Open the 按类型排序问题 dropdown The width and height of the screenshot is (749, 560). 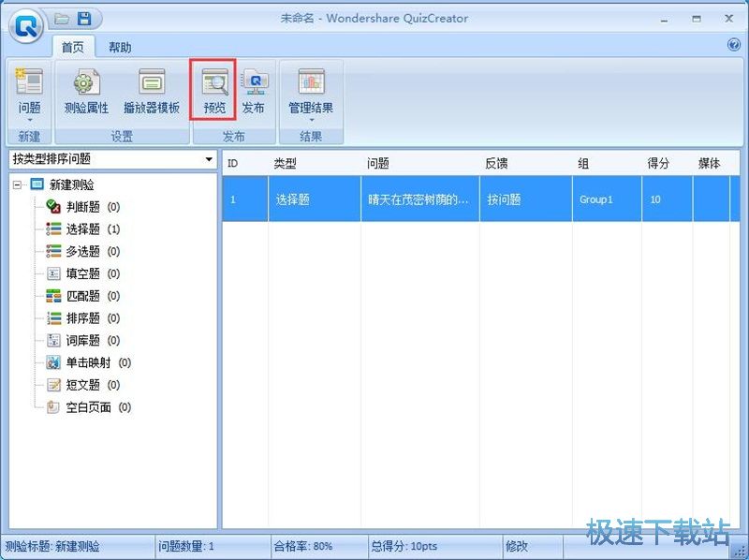coord(113,159)
